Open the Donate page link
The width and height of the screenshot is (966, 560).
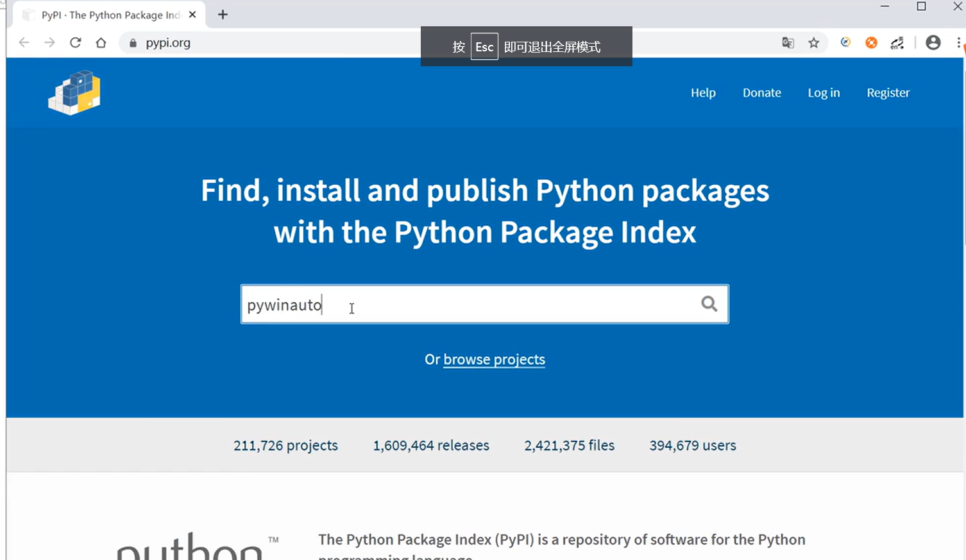pos(762,92)
